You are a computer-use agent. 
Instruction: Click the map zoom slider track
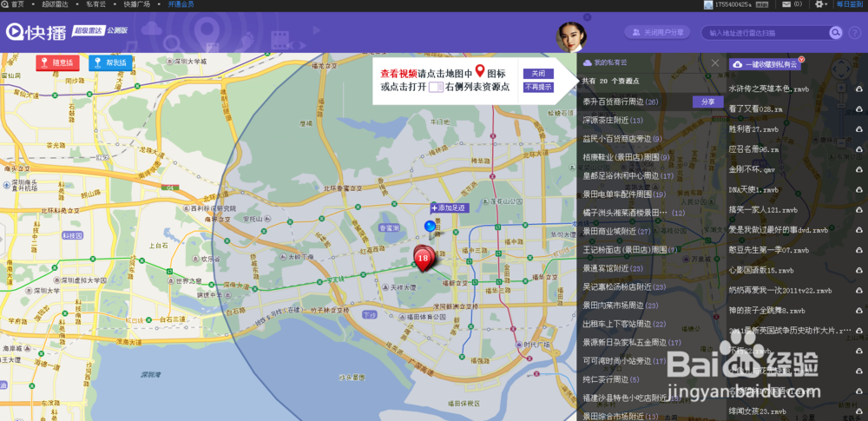pyautogui.click(x=841, y=116)
